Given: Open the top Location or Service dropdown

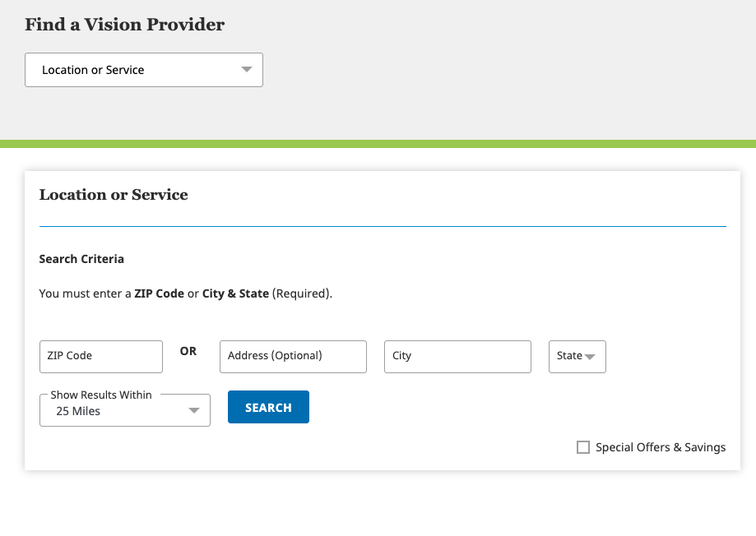Looking at the screenshot, I should (143, 70).
